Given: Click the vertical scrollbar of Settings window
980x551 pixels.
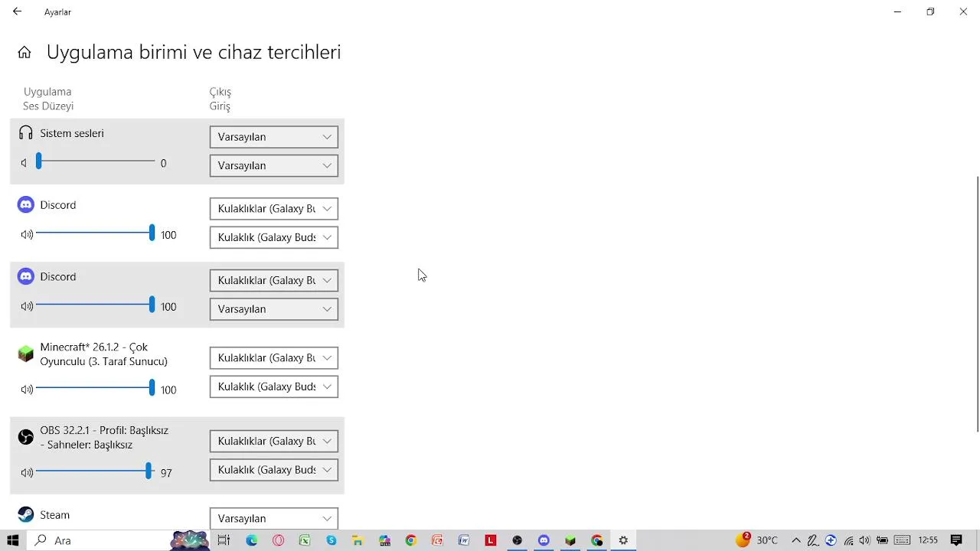Looking at the screenshot, I should [977, 305].
